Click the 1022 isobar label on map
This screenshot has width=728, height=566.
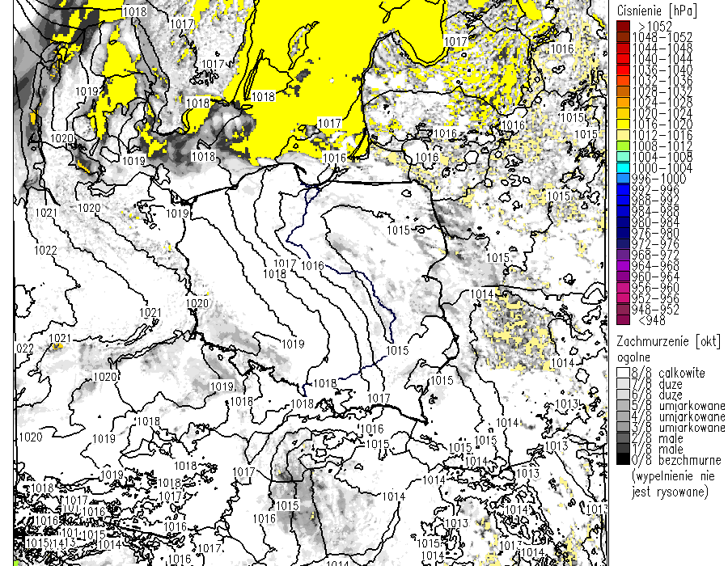point(45,251)
